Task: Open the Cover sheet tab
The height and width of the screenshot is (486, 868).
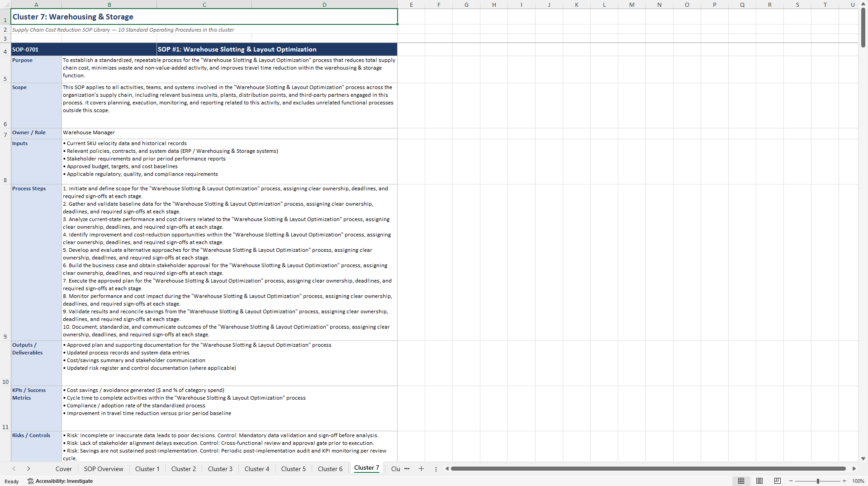Action: click(64, 469)
